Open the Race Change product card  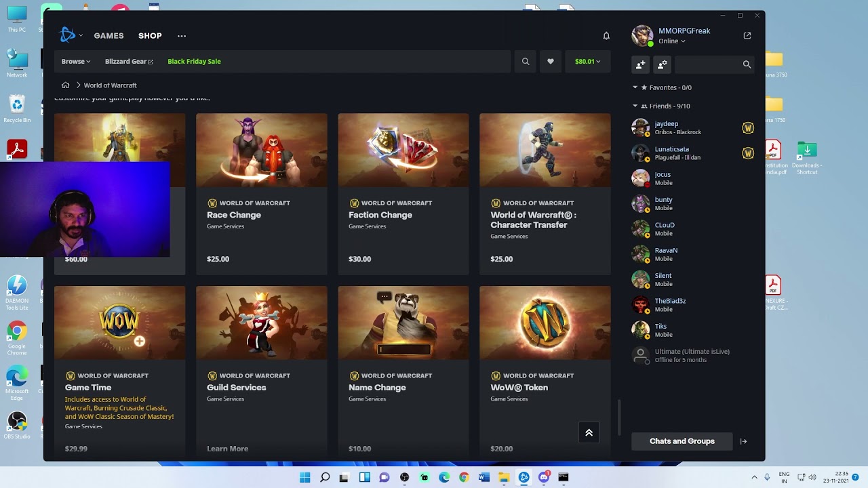pos(261,194)
